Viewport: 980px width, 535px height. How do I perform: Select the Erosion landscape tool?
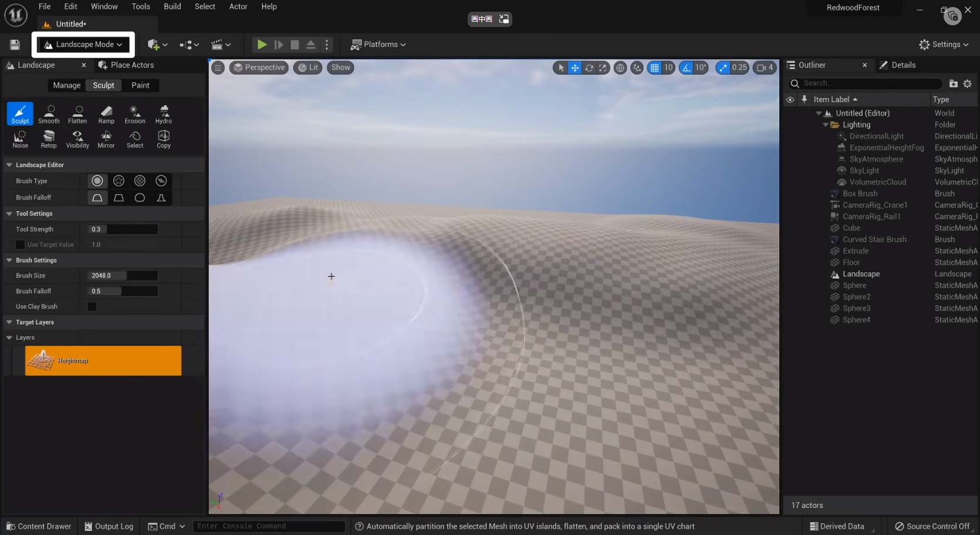pos(135,114)
